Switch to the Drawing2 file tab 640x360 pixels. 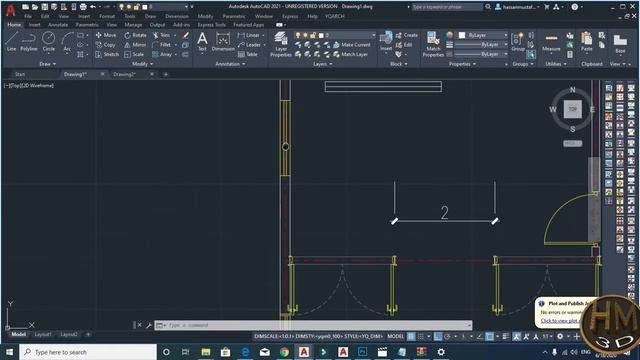124,74
